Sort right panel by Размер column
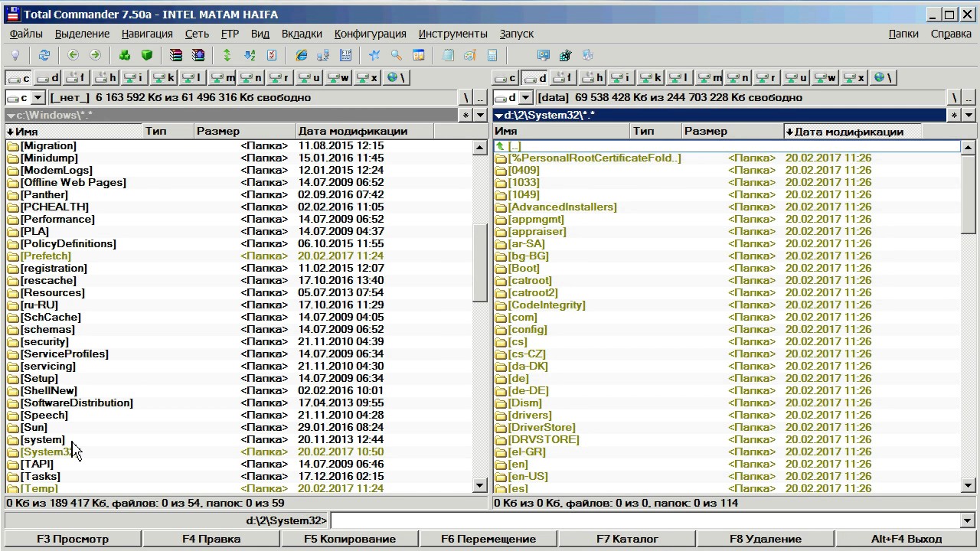Image resolution: width=980 pixels, height=551 pixels. (733, 131)
